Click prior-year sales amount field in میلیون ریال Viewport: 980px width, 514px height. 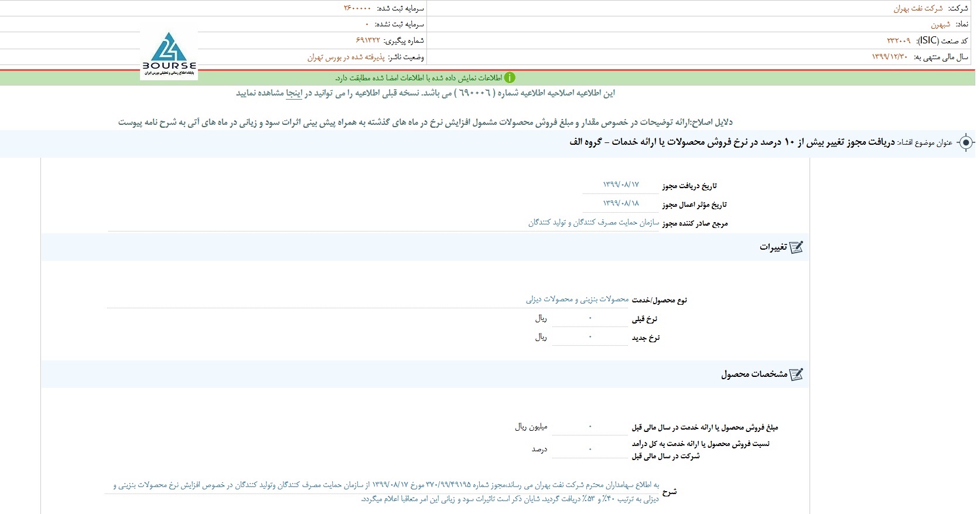(x=590, y=427)
